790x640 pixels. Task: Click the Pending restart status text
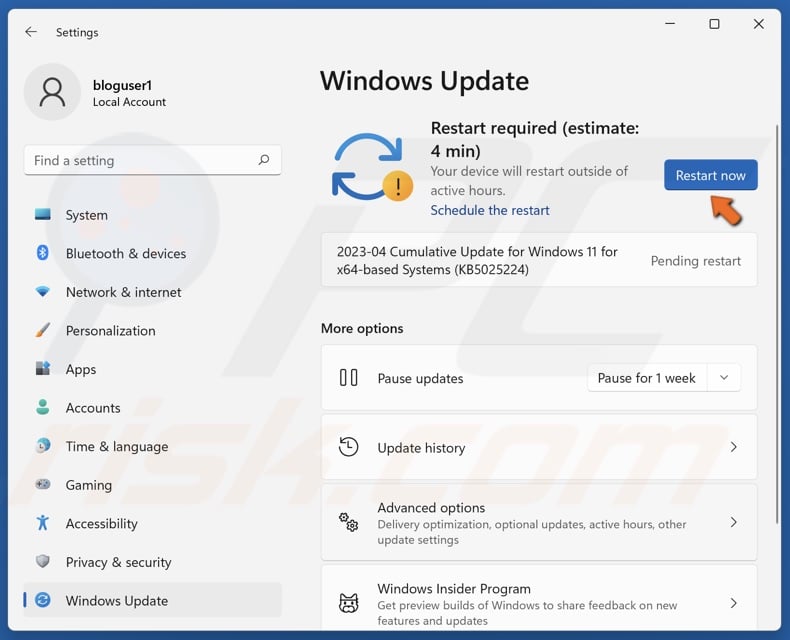coord(696,261)
